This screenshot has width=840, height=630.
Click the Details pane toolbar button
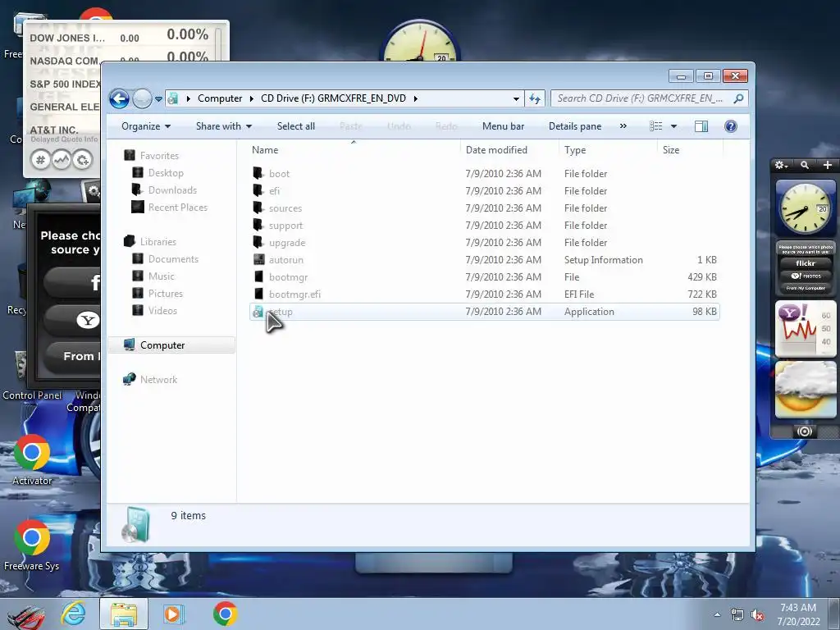[x=575, y=126]
